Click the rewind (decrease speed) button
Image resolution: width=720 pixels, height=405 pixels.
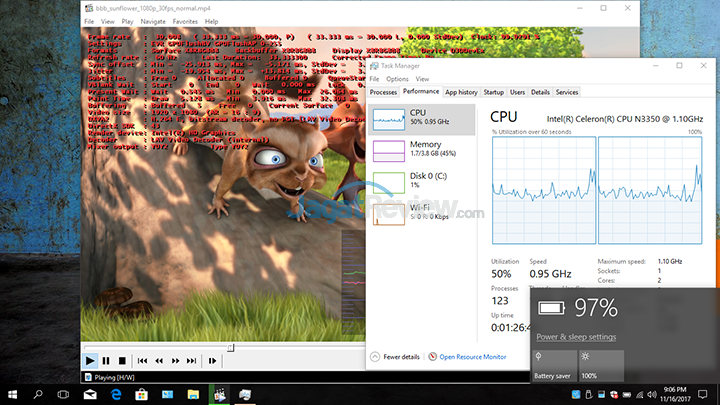click(159, 360)
